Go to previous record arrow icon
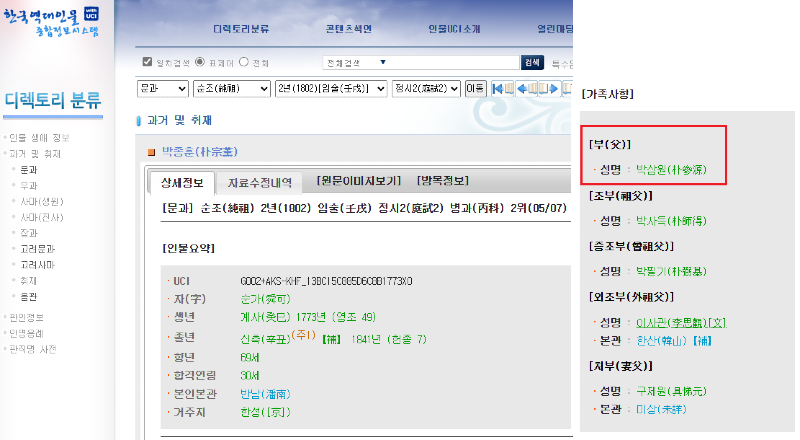800x440 pixels. (x=527, y=89)
